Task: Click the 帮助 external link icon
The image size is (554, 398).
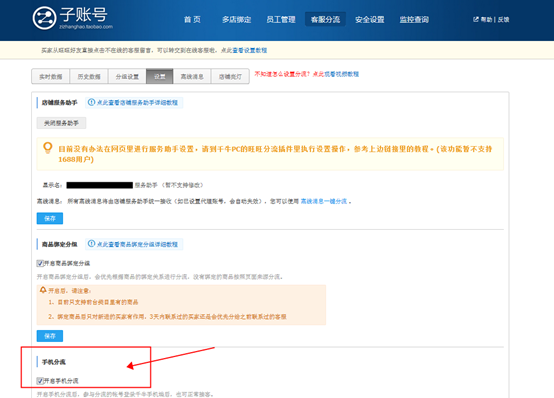Action: pyautogui.click(x=476, y=19)
